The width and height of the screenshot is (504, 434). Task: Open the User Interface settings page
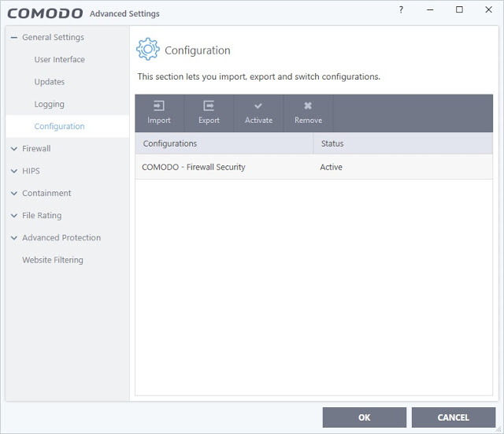pos(60,60)
